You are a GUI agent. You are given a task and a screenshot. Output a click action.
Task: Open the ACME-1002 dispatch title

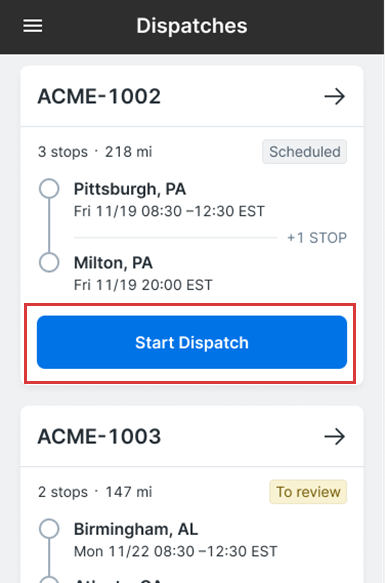point(99,96)
